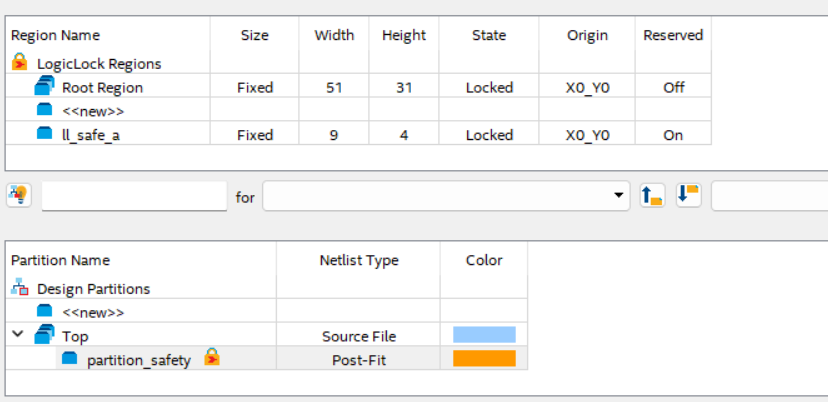Toggle Reserved value On for ll_safe_a
Viewport: 828px width, 402px height.
click(x=673, y=135)
